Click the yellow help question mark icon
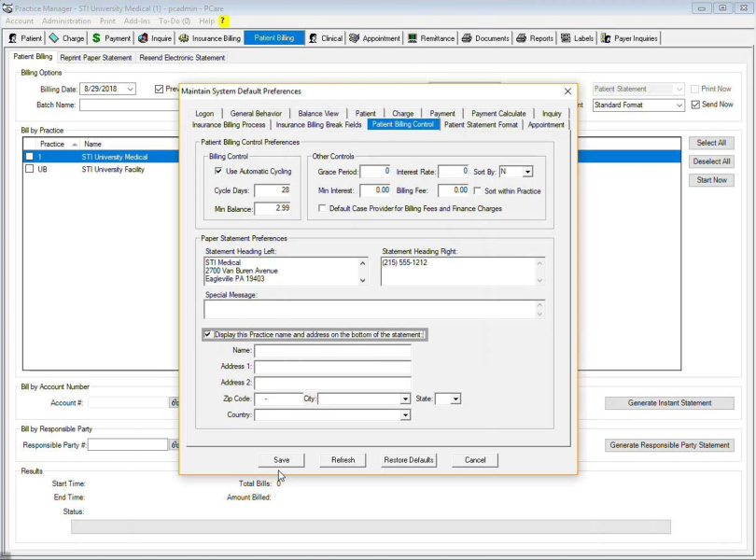Viewport: 756px width, 560px height. (223, 21)
